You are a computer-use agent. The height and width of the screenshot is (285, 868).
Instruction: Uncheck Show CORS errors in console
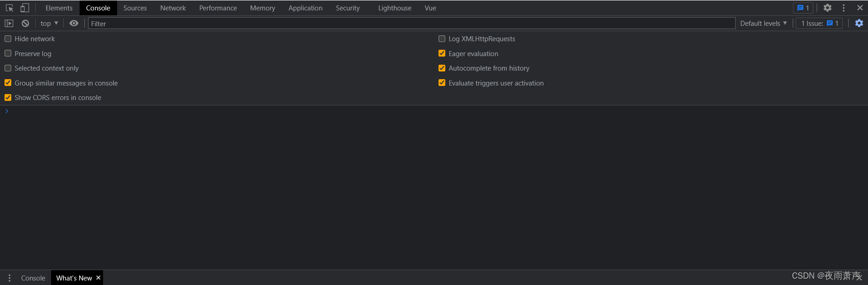click(8, 98)
